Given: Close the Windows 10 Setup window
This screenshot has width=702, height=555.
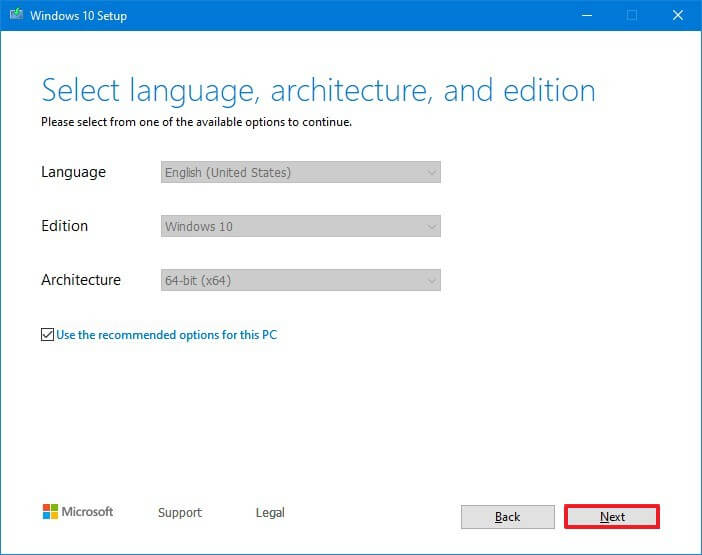Looking at the screenshot, I should click(x=678, y=16).
